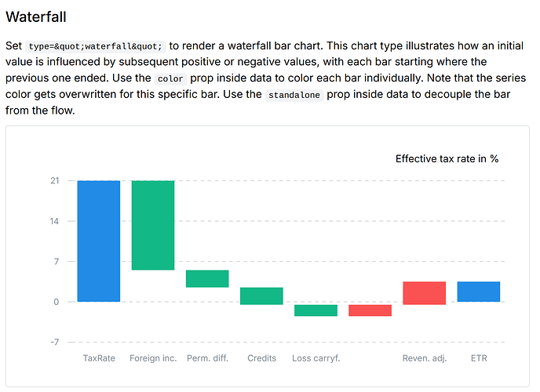This screenshot has height=392, width=540.
Task: Click the ETR x-axis label
Action: pyautogui.click(x=478, y=358)
